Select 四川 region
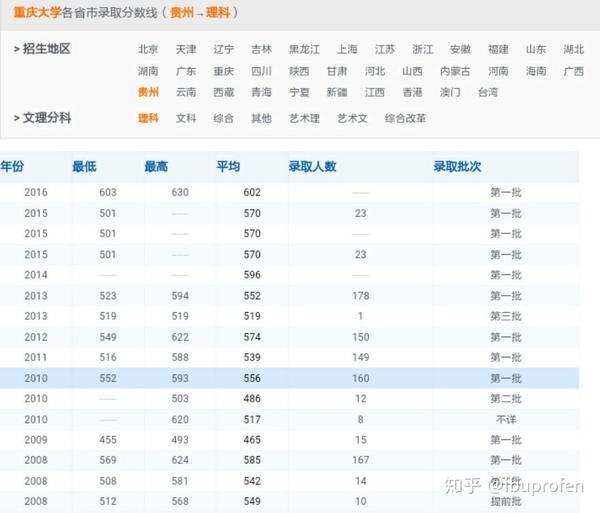Image resolution: width=600 pixels, height=513 pixels. 261,71
